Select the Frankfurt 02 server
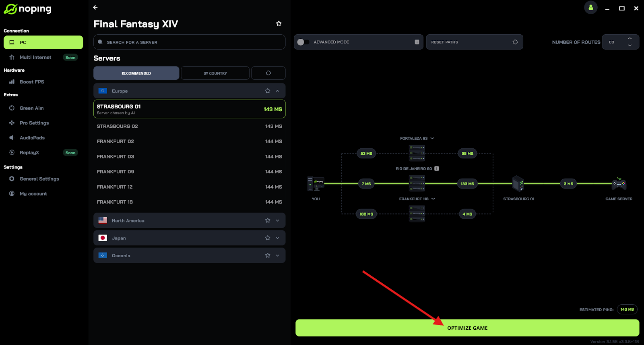 190,141
